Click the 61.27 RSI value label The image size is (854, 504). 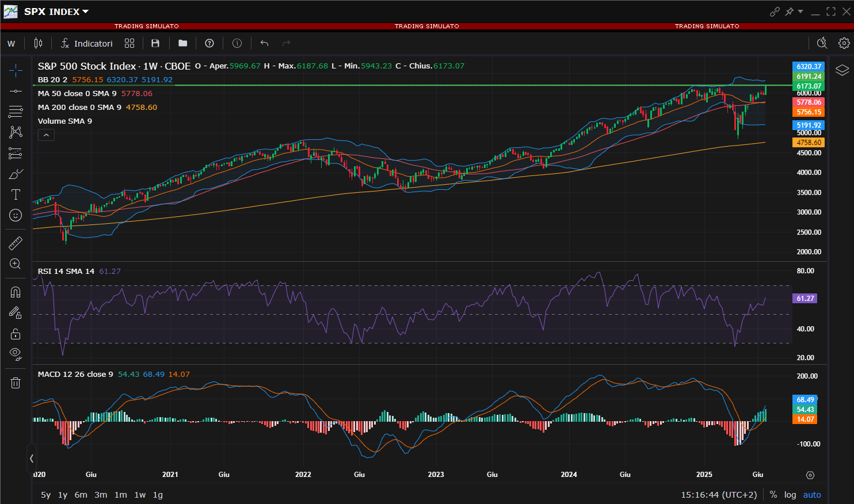coord(805,299)
